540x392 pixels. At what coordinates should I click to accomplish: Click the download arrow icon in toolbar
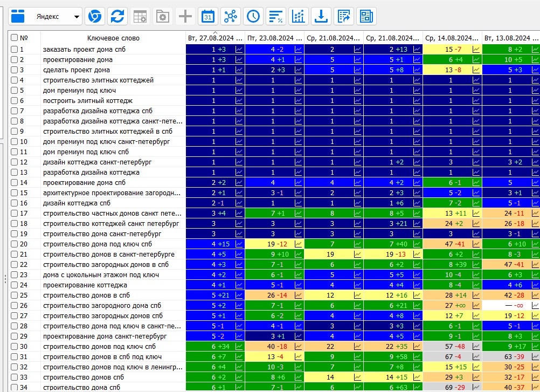(321, 16)
